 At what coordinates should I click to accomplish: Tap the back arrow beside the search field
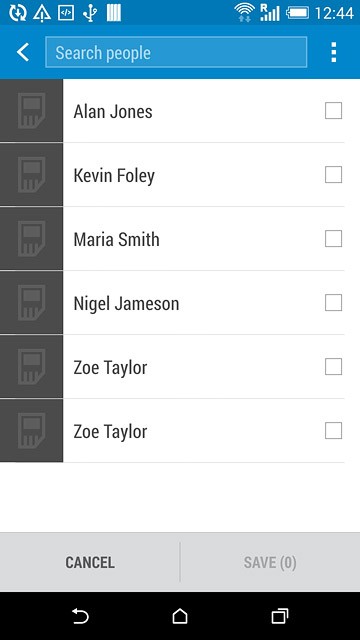[23, 52]
